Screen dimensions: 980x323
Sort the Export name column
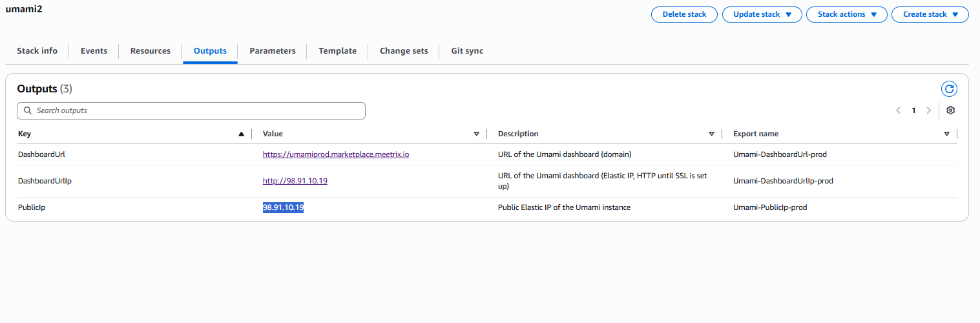(x=947, y=134)
